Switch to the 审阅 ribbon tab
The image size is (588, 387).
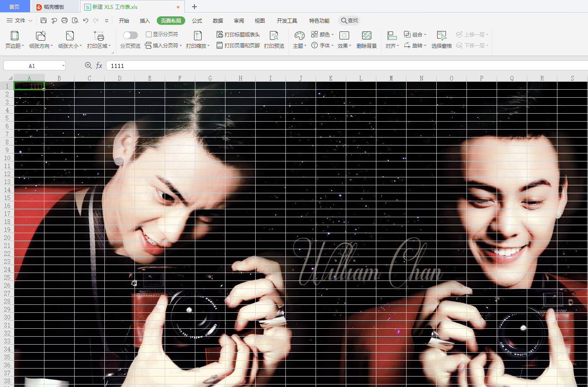click(x=239, y=21)
